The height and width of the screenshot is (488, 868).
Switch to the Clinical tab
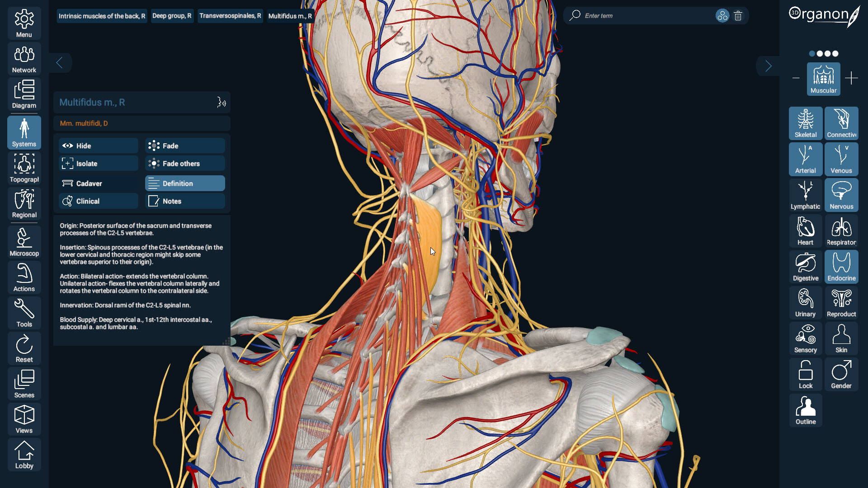click(x=98, y=201)
